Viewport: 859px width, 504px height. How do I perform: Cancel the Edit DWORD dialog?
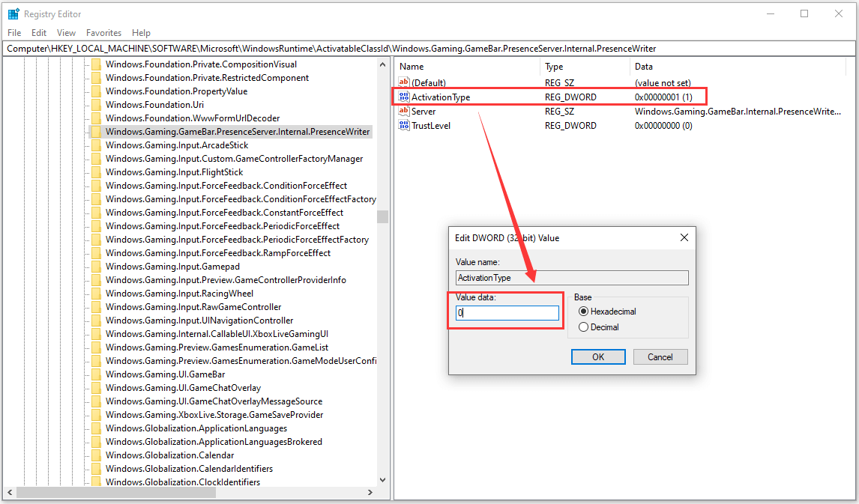click(x=660, y=357)
